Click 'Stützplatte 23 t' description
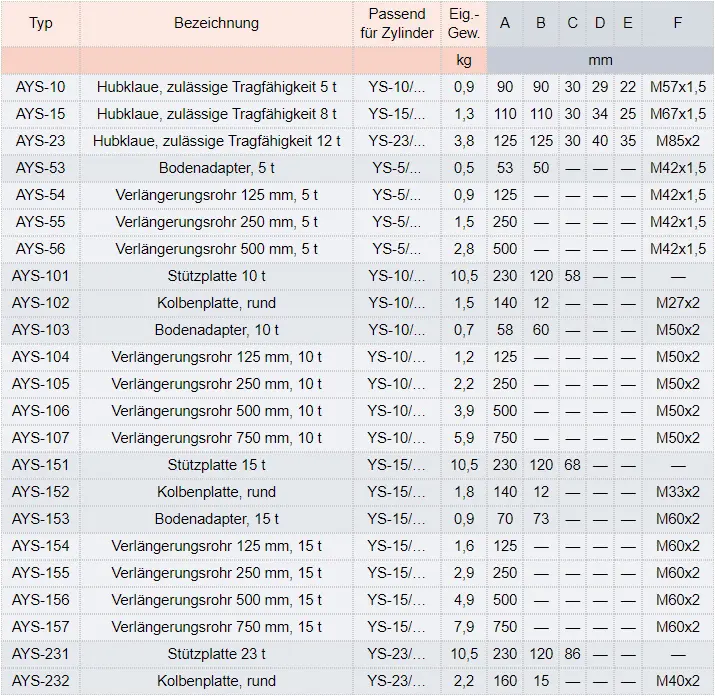 point(216,654)
